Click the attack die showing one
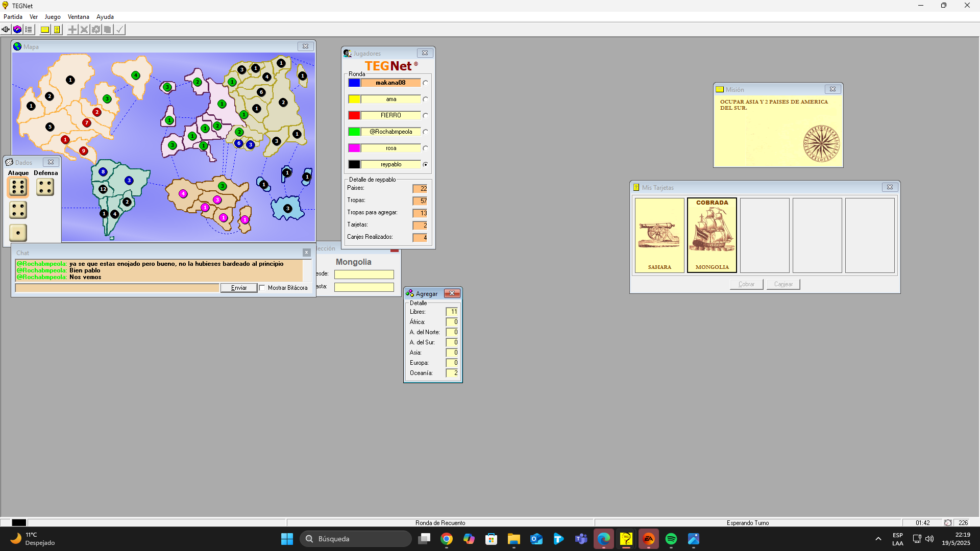 tap(18, 233)
